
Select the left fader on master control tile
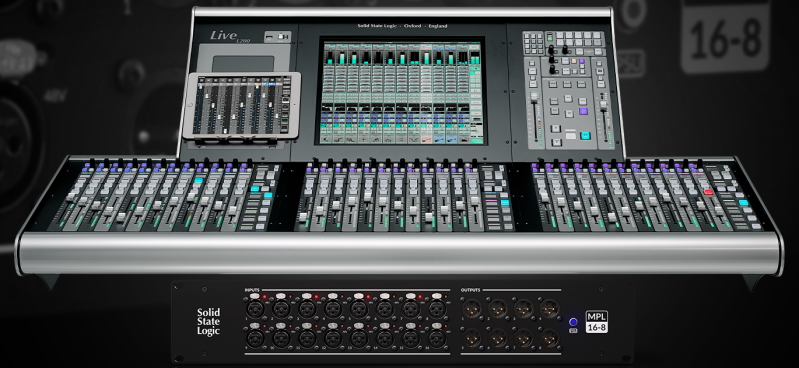(x=534, y=97)
